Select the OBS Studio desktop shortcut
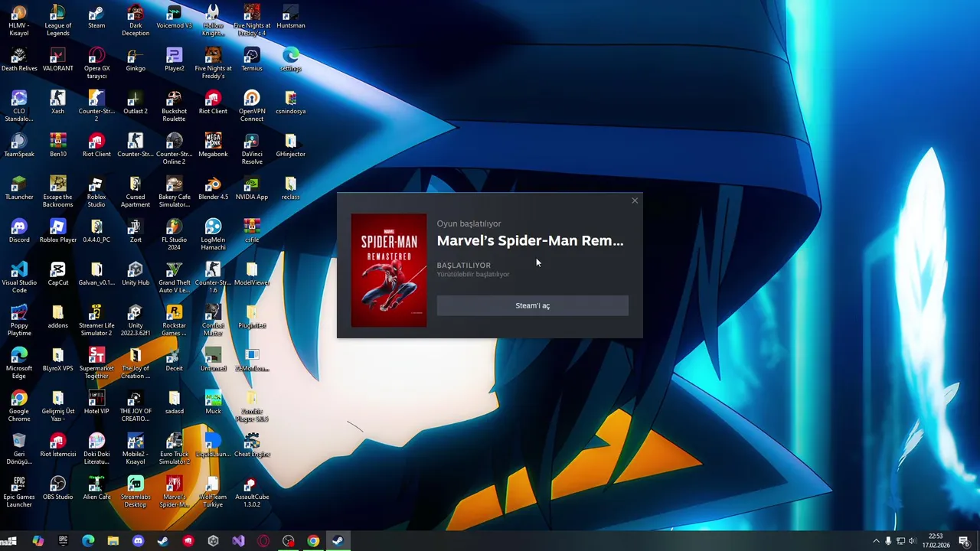The height and width of the screenshot is (551, 980). pos(58,488)
